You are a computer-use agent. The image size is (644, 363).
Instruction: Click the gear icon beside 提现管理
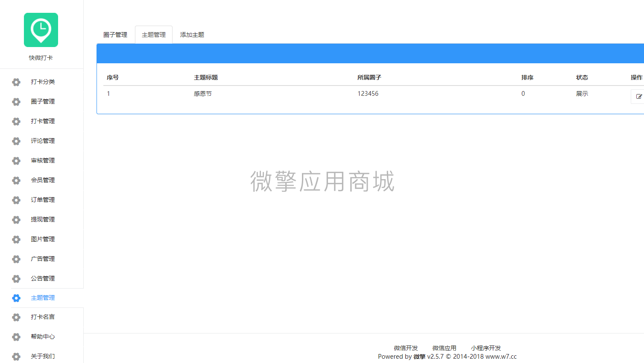click(16, 220)
